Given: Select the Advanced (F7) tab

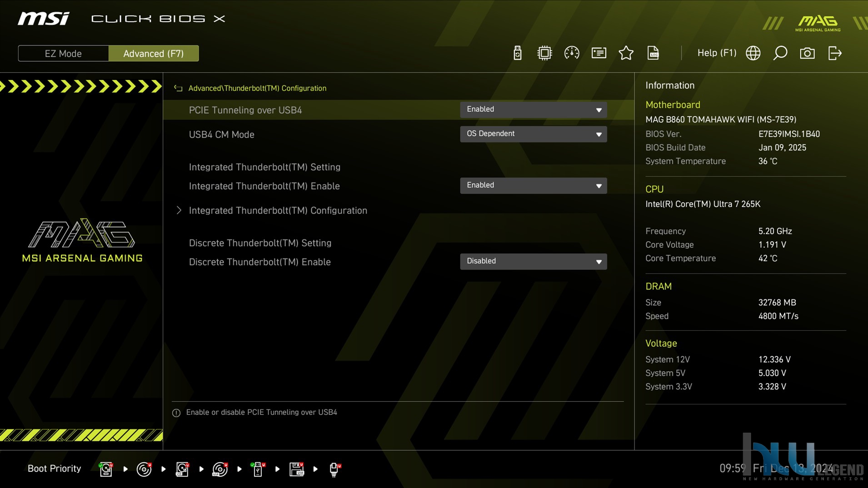Looking at the screenshot, I should [x=154, y=54].
